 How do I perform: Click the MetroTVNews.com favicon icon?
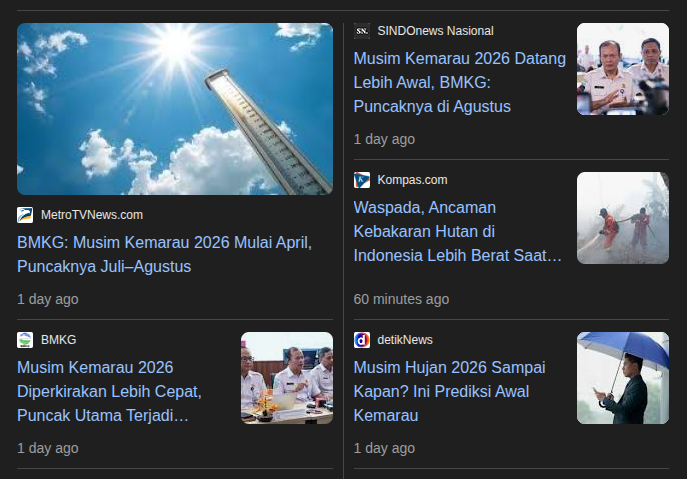(x=25, y=215)
